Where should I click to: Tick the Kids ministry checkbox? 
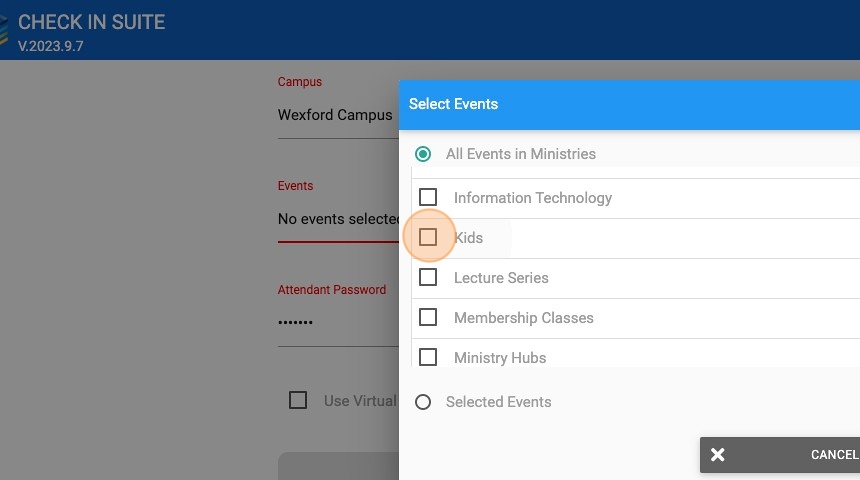pos(428,237)
